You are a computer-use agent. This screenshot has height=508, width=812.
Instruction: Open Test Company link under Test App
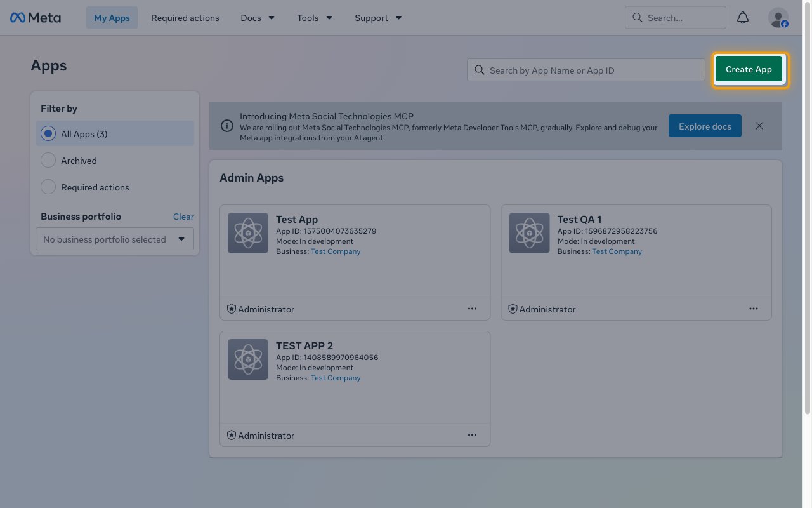click(x=336, y=251)
